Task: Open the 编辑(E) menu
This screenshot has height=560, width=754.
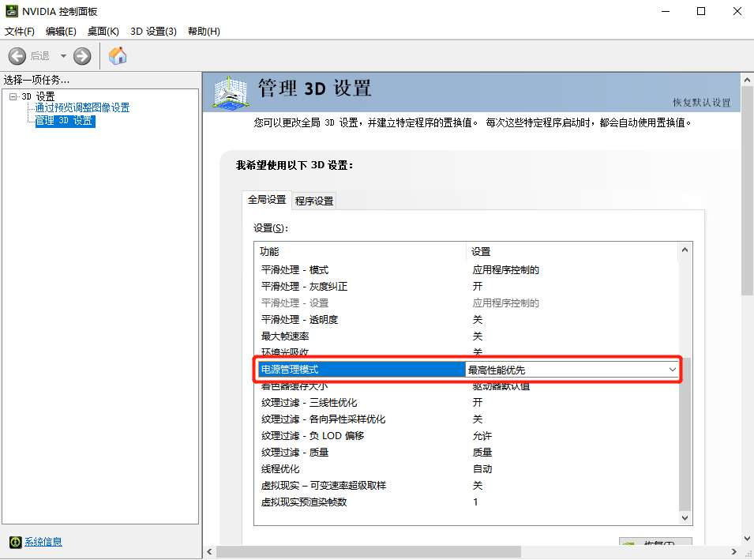Action: click(61, 32)
